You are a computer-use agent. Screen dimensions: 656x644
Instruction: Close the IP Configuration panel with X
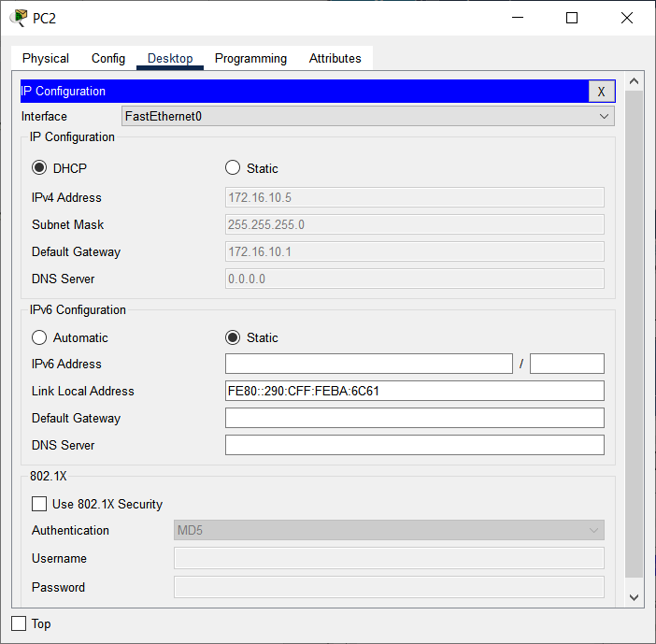coord(601,92)
